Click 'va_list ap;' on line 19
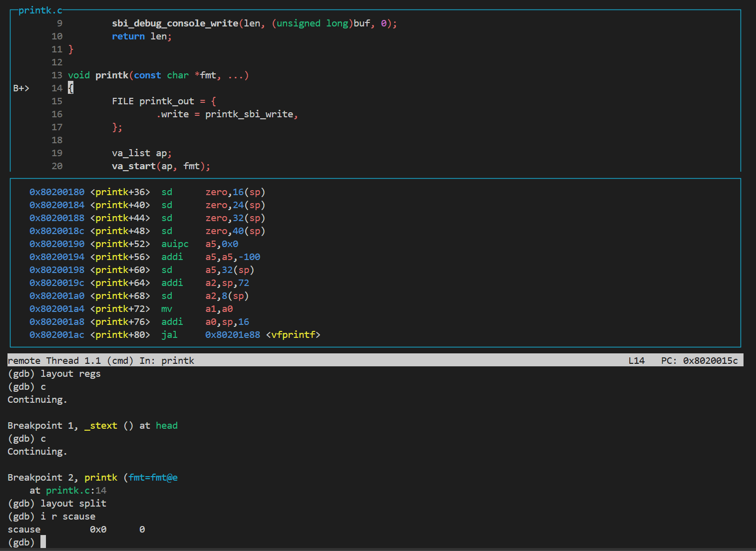 click(x=142, y=153)
